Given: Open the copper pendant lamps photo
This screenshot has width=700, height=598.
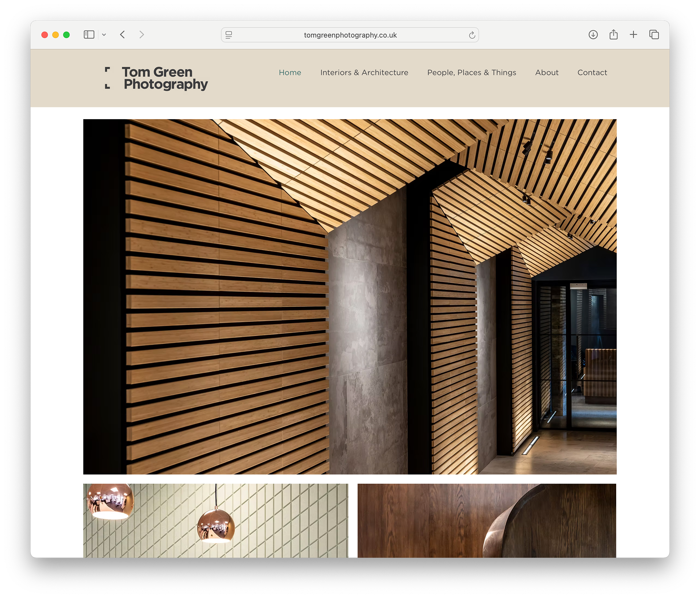Looking at the screenshot, I should 215,520.
